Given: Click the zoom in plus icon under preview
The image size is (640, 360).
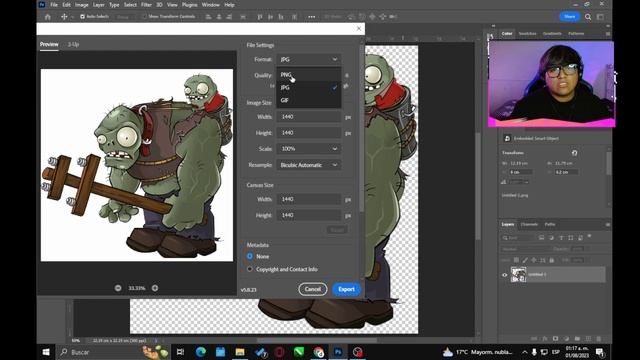Looking at the screenshot, I should point(155,288).
